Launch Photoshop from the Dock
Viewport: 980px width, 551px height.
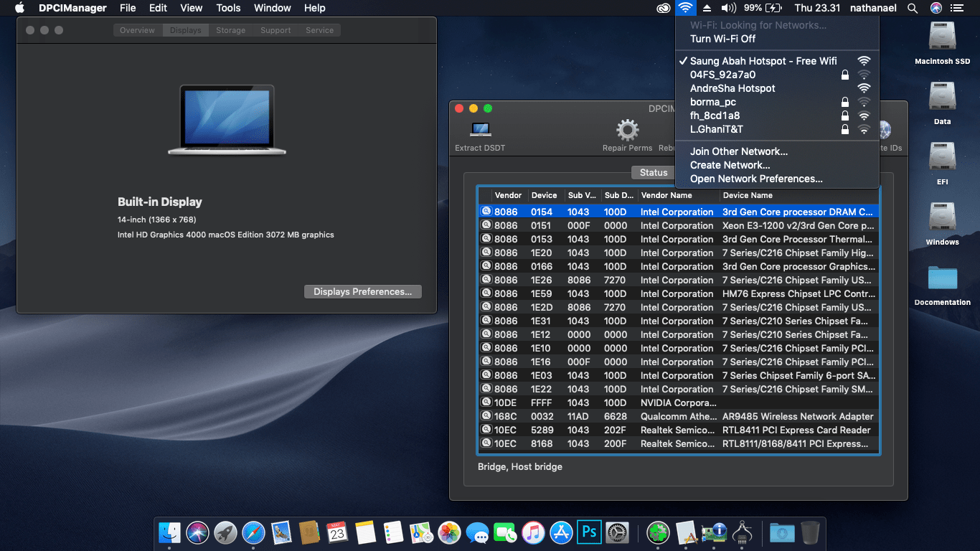click(x=588, y=532)
